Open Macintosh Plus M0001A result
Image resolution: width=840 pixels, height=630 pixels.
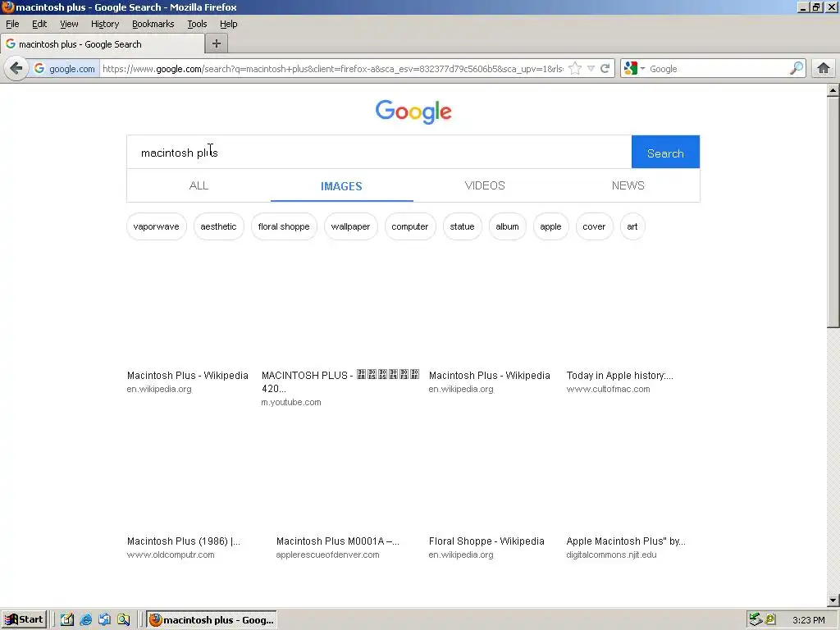[337, 541]
